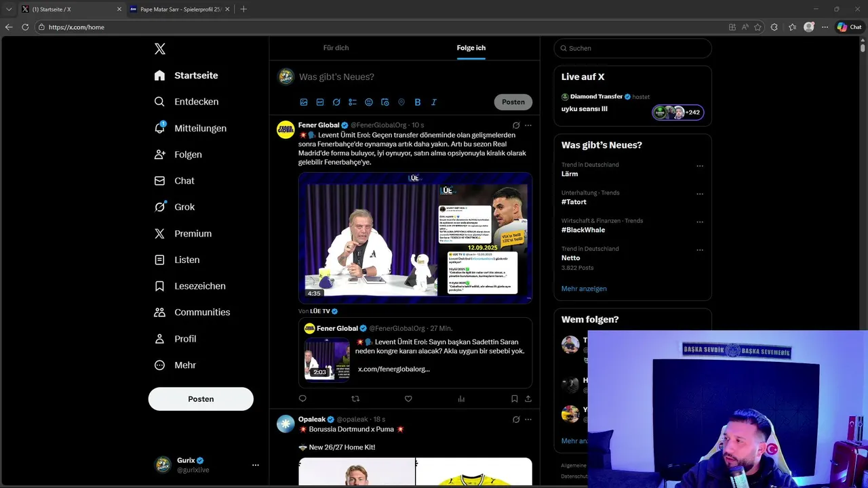868x488 pixels.
Task: Open options for Netto trend
Action: coord(700,249)
